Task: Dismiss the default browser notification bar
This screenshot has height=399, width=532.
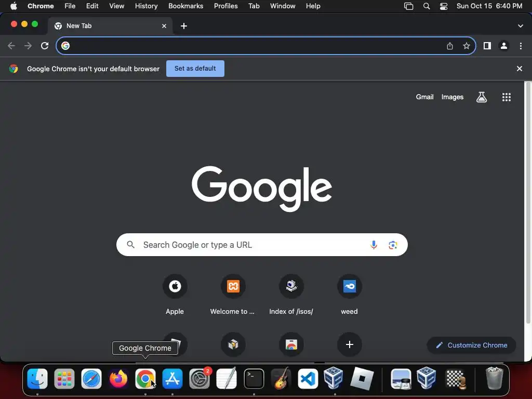Action: [x=519, y=69]
